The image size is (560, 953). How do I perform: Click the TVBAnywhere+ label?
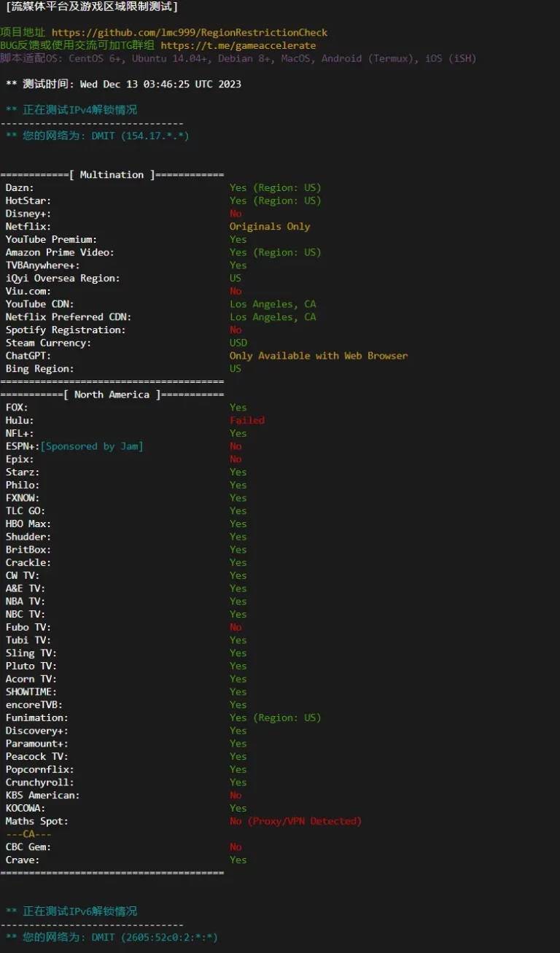click(x=42, y=265)
